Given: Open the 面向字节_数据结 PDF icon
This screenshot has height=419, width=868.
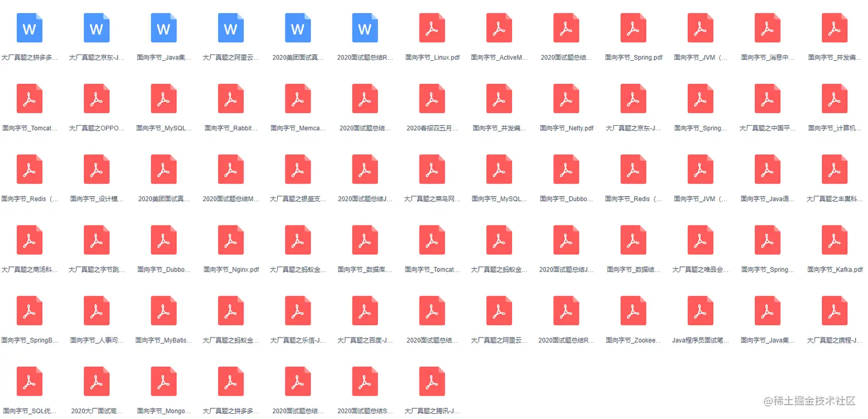Looking at the screenshot, I should click(634, 239).
